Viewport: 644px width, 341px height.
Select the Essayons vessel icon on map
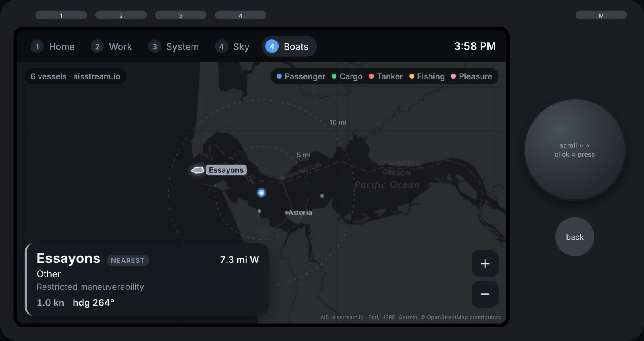click(197, 170)
